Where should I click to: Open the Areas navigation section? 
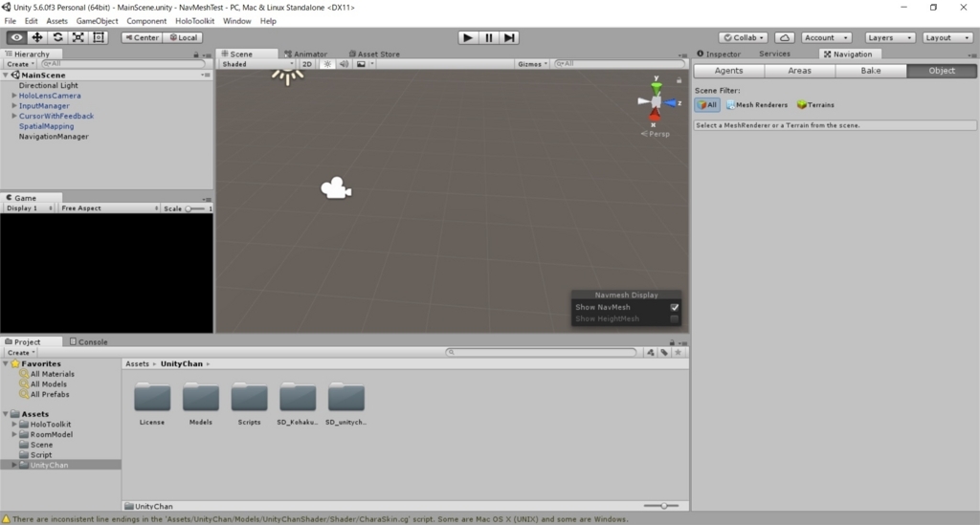(x=799, y=71)
